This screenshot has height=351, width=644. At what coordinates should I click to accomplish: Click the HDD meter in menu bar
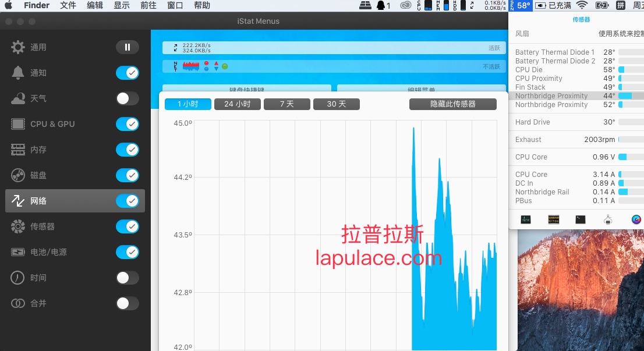tap(459, 5)
